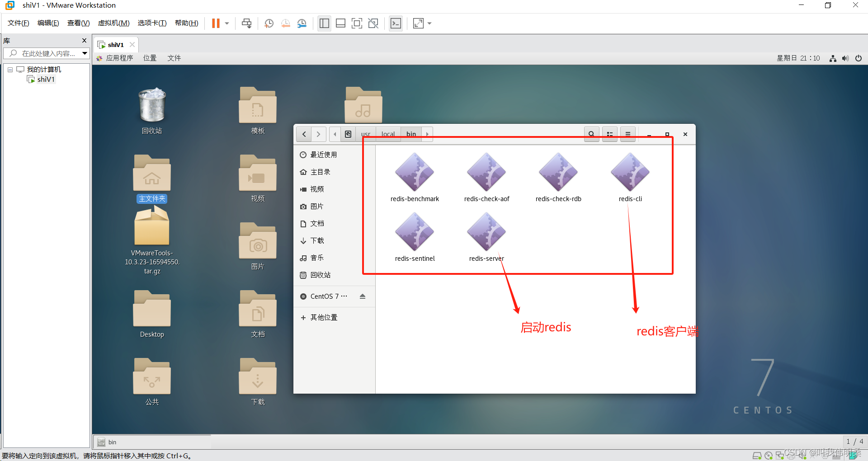868x461 pixels.
Task: Open the snapshot manager
Action: point(302,24)
